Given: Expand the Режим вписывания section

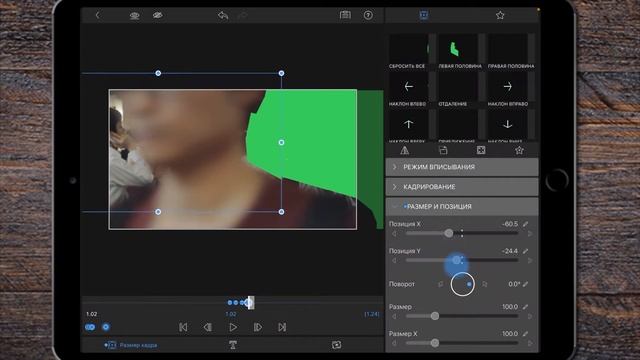Looking at the screenshot, I should [x=462, y=167].
